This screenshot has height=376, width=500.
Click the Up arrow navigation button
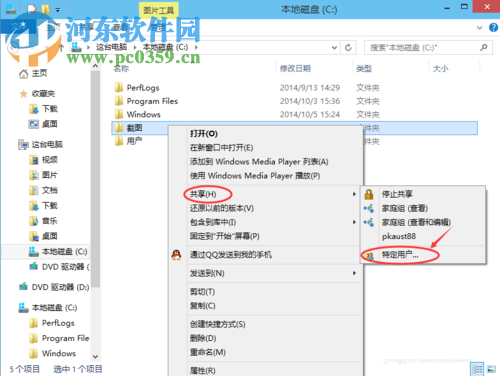pyautogui.click(x=61, y=48)
